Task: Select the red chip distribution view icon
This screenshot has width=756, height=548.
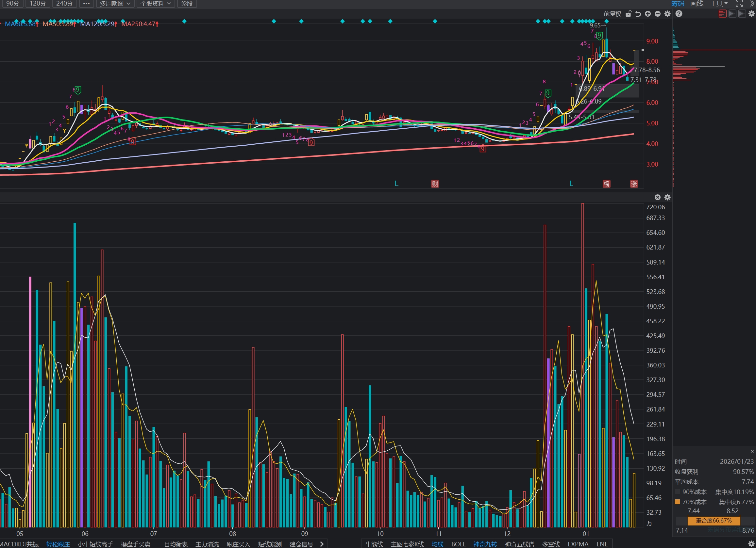Action: pyautogui.click(x=722, y=14)
